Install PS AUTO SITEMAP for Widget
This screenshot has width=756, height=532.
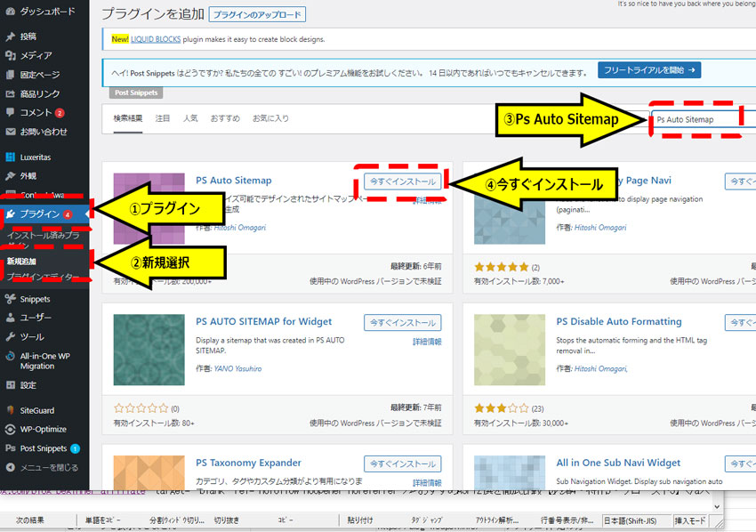pos(403,323)
